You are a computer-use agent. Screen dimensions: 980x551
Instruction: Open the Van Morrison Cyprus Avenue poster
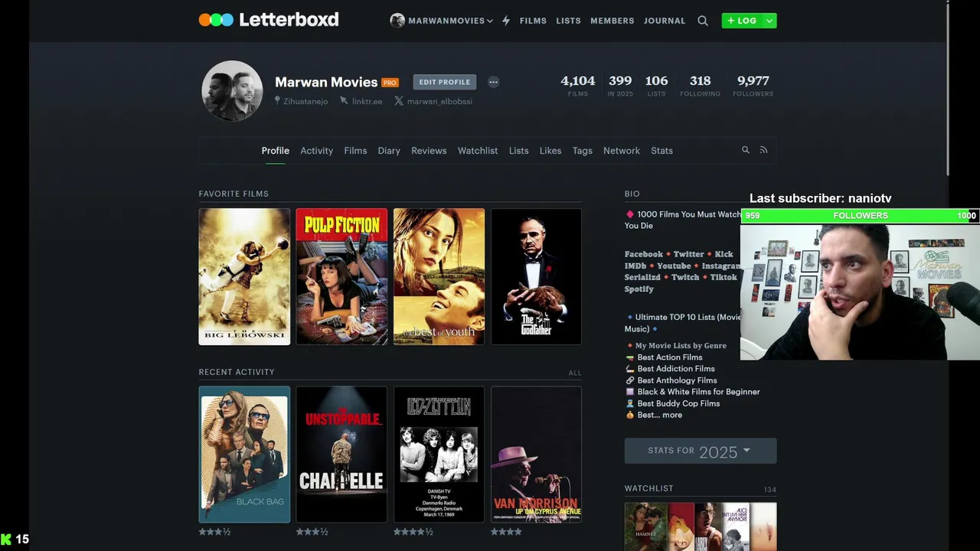click(536, 455)
